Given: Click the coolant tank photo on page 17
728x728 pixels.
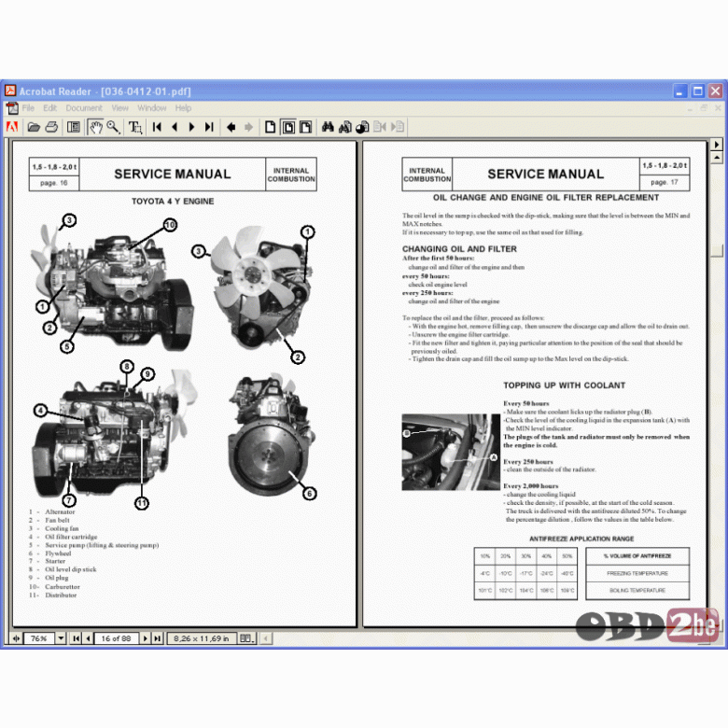Looking at the screenshot, I should coord(451,453).
